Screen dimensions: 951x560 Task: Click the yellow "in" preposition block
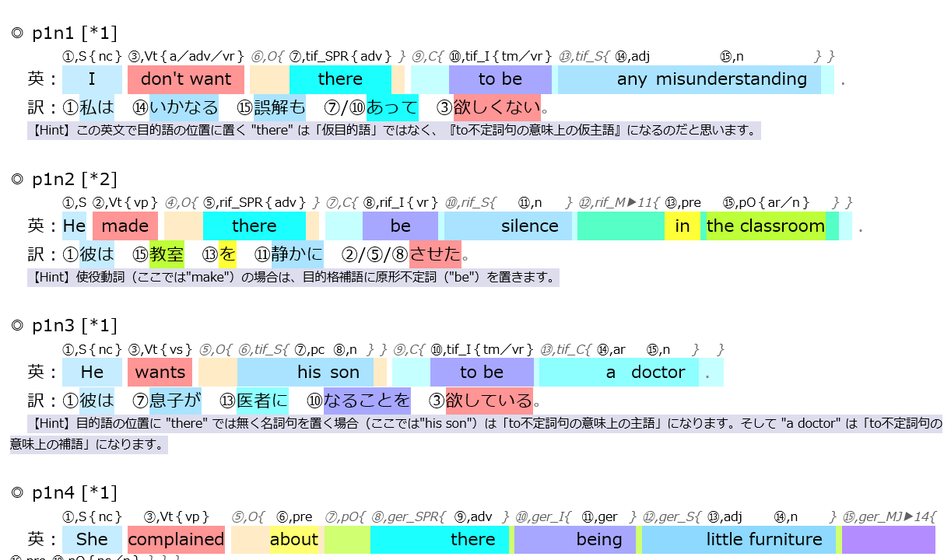[x=682, y=226]
